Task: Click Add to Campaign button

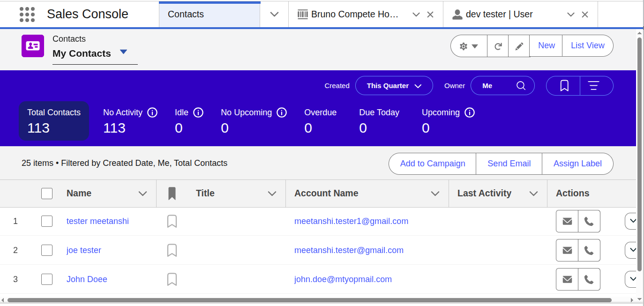Action: tap(433, 164)
